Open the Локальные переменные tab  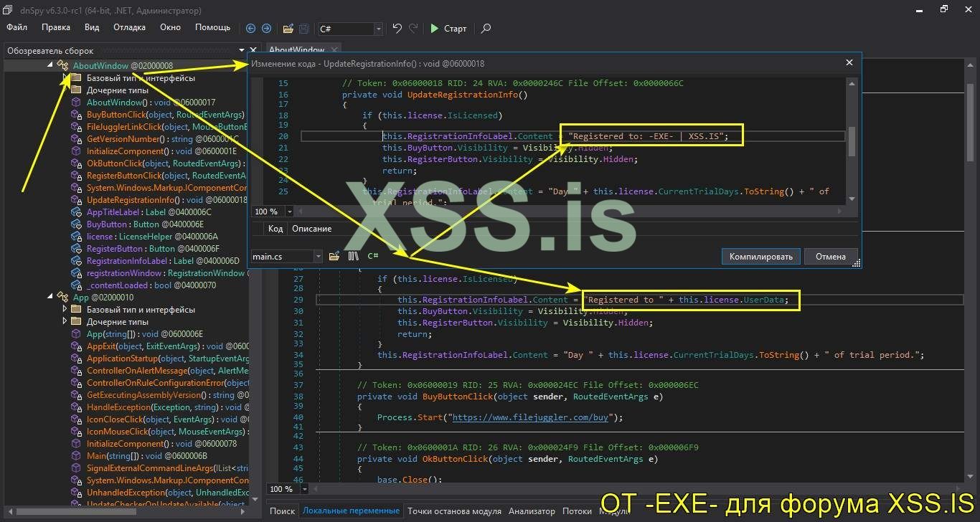coord(351,511)
